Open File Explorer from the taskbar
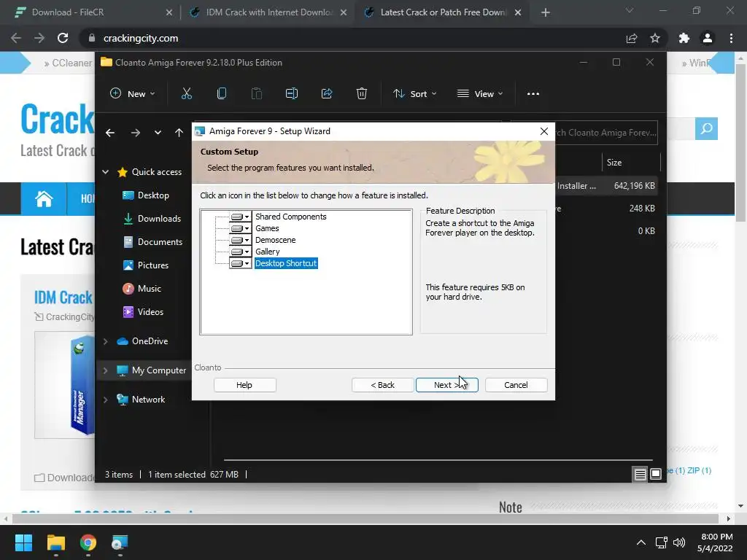The height and width of the screenshot is (560, 747). [x=55, y=542]
